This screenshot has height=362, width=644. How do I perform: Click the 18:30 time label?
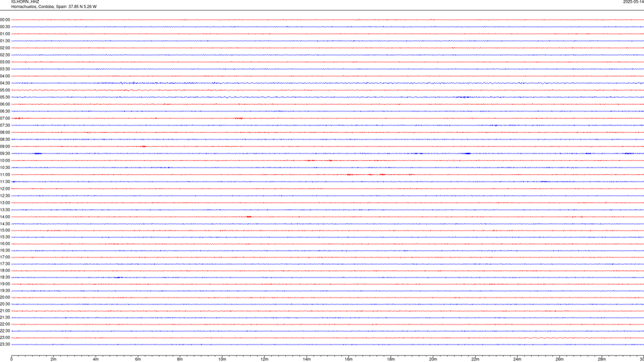coord(5,277)
